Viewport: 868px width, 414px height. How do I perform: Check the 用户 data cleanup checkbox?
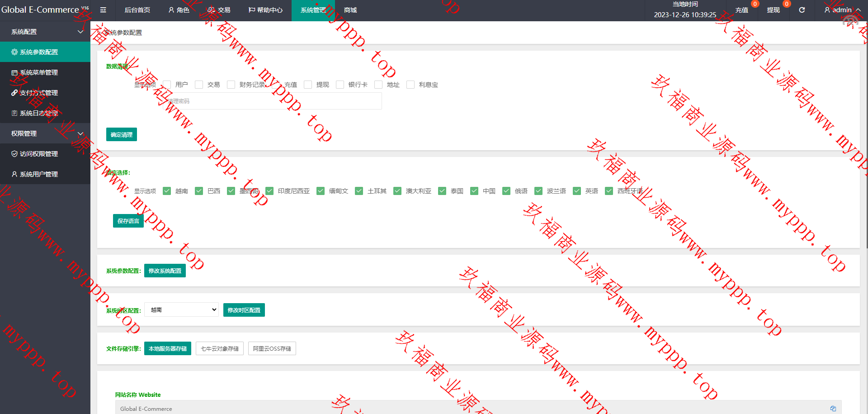167,85
